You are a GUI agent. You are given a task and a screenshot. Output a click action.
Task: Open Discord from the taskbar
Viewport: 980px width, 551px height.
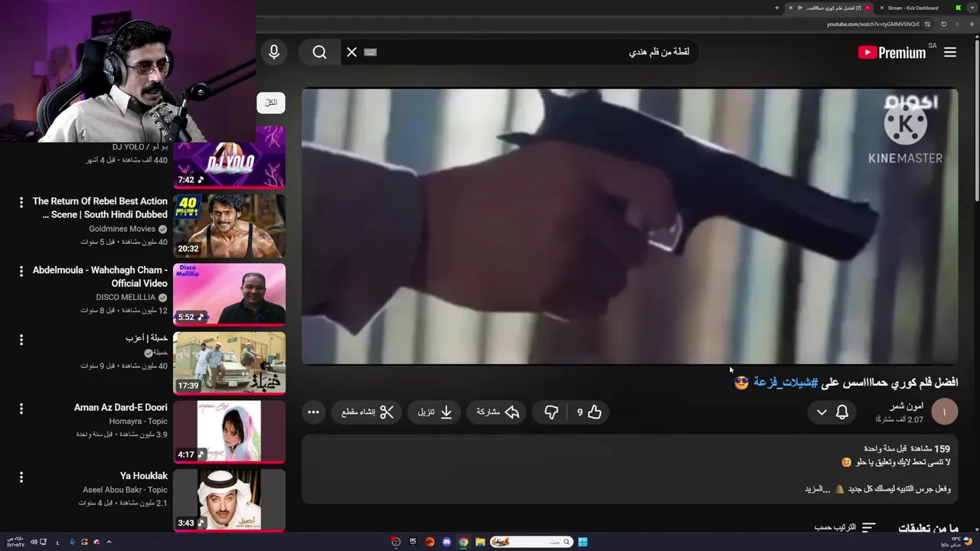[446, 542]
